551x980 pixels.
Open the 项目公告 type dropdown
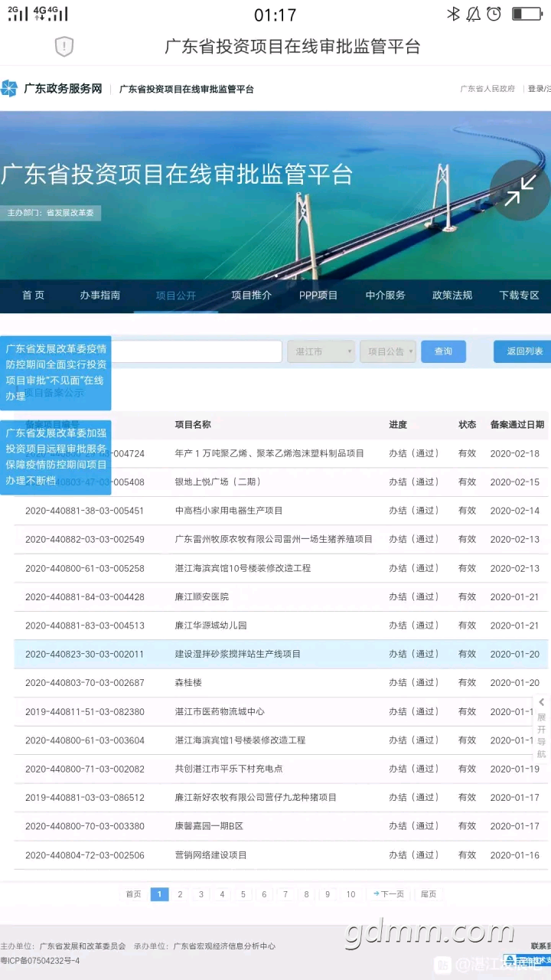(x=388, y=351)
